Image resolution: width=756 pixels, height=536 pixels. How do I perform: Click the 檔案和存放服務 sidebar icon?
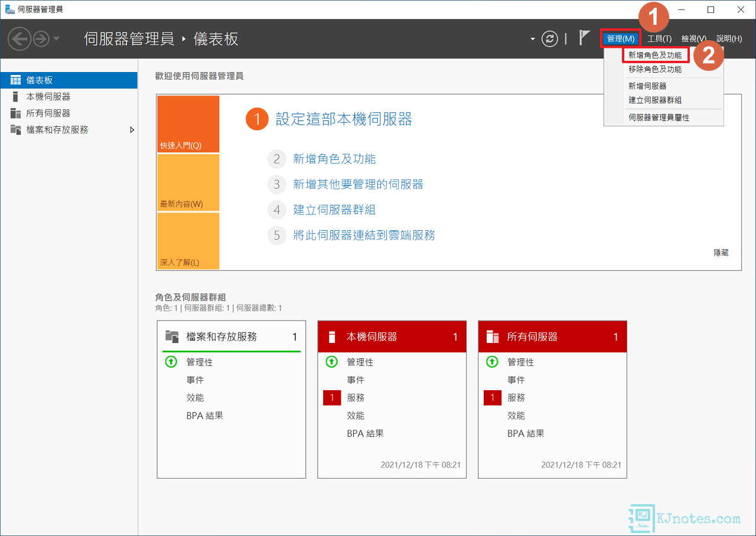[16, 130]
